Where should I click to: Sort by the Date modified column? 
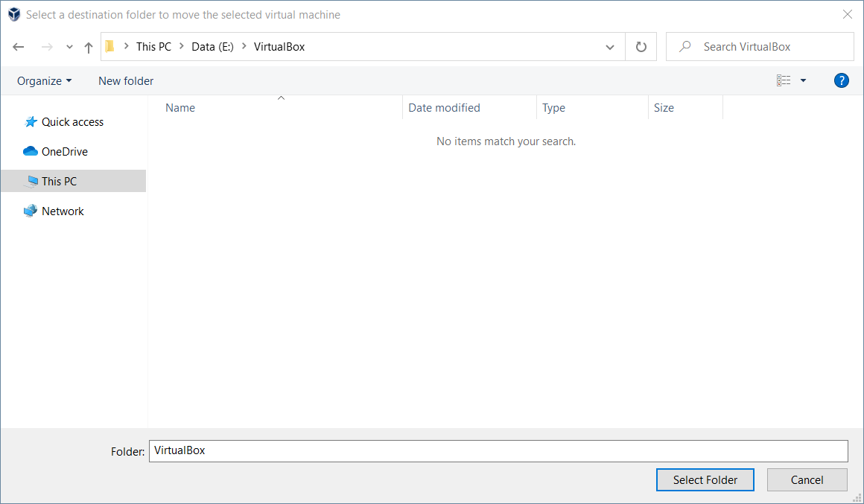(x=444, y=108)
